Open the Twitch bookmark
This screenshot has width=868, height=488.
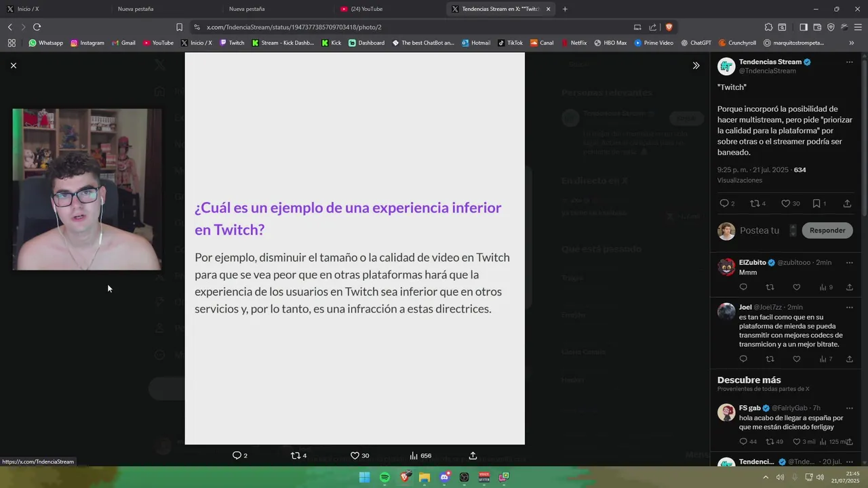point(232,43)
